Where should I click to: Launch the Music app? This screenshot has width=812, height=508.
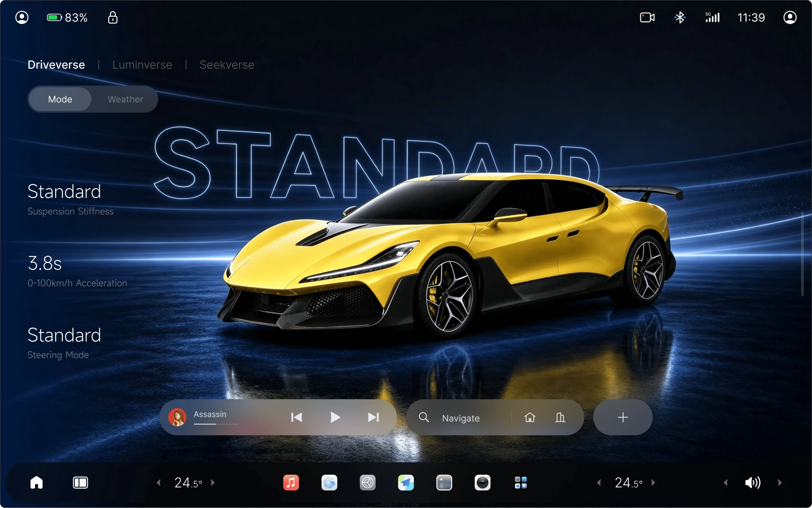pyautogui.click(x=291, y=483)
